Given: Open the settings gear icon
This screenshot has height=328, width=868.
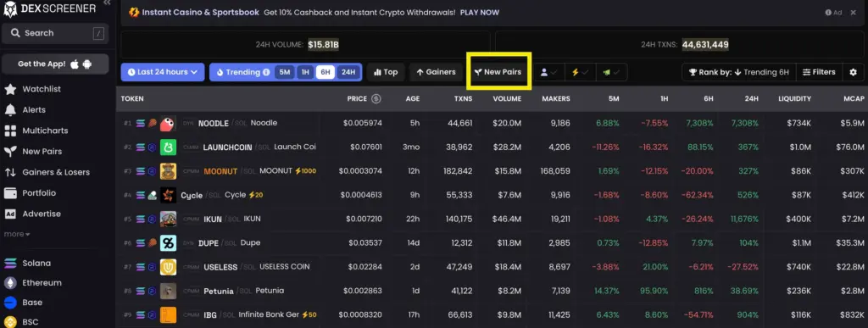Looking at the screenshot, I should pyautogui.click(x=853, y=72).
